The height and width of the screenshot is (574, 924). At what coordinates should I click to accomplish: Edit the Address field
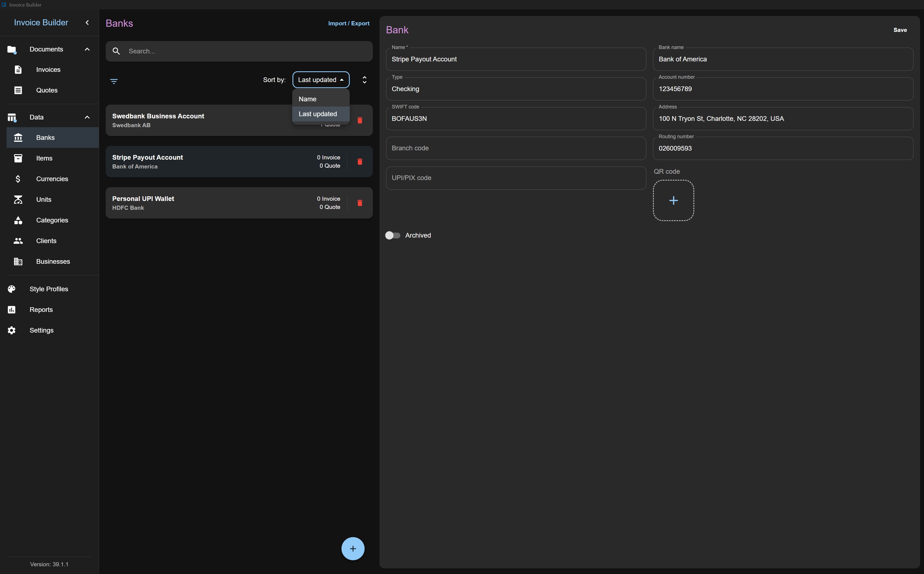pyautogui.click(x=783, y=118)
